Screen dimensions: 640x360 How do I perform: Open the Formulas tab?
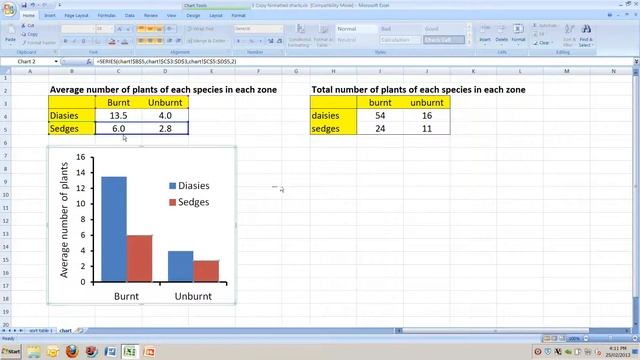pos(107,16)
